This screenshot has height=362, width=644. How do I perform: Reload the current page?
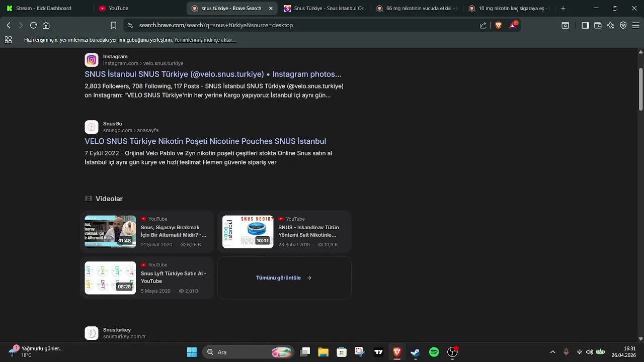coord(34,25)
